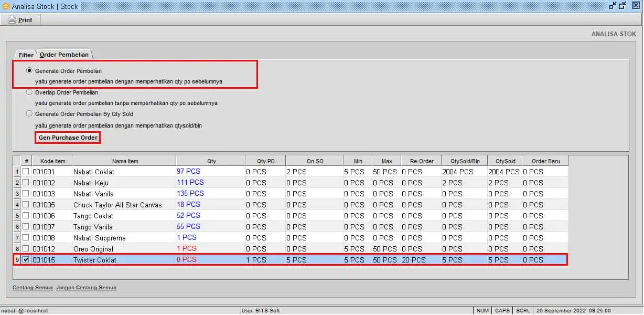Viewport: 644px width, 315px height.
Task: Switch to the Filter tab
Action: pyautogui.click(x=26, y=55)
